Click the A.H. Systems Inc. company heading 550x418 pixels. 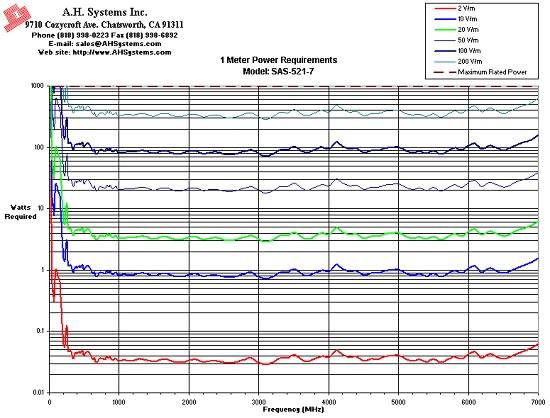click(x=105, y=12)
